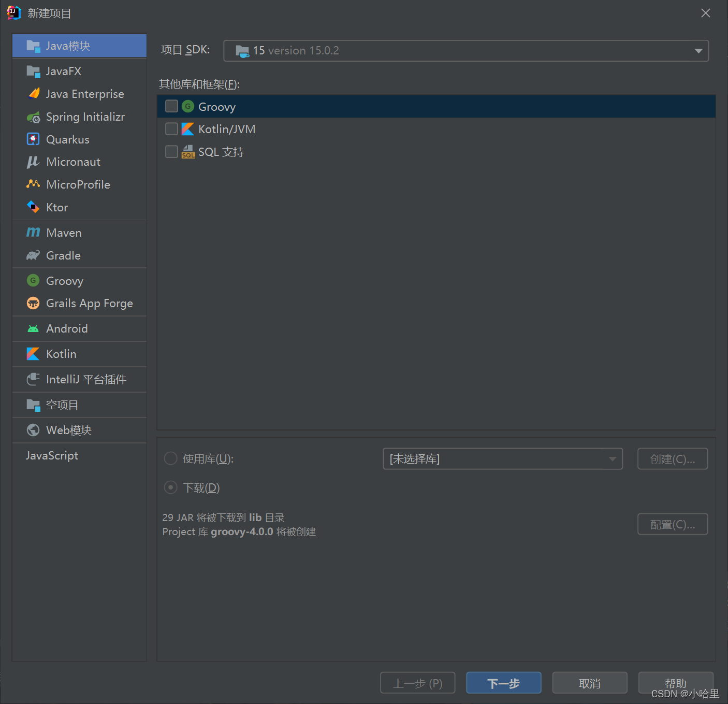Click the Kotlin/JVM label in frameworks list

click(227, 129)
